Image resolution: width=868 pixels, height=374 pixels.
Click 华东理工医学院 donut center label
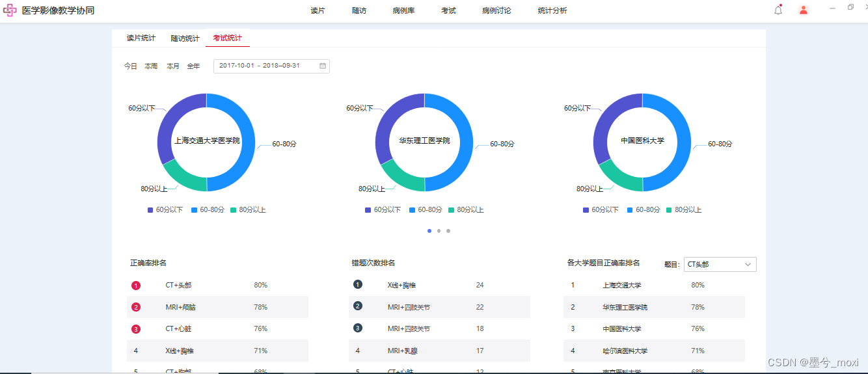[x=424, y=140]
